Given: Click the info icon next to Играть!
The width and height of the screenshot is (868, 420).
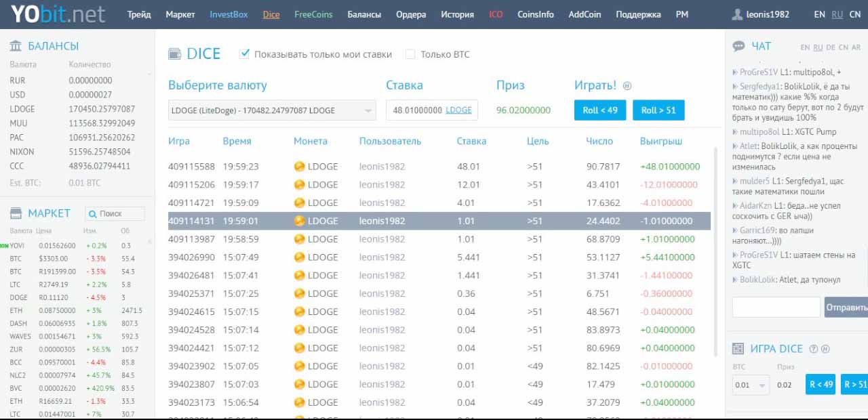Looking at the screenshot, I should 627,86.
